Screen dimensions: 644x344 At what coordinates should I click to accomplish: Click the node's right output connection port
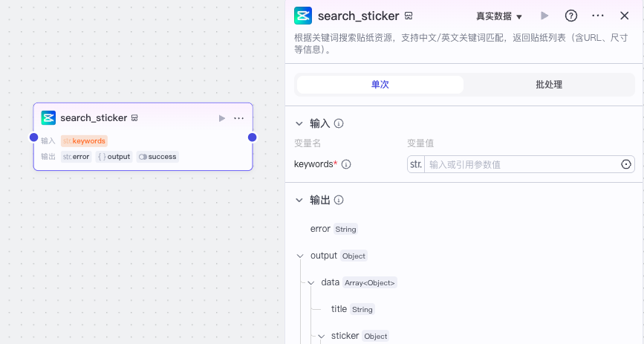point(253,137)
